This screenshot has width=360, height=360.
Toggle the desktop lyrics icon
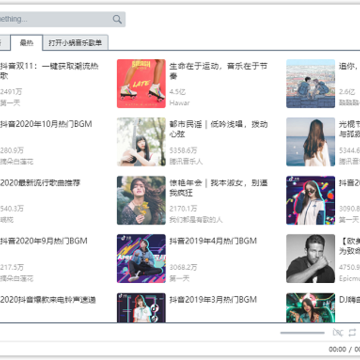click(338, 332)
